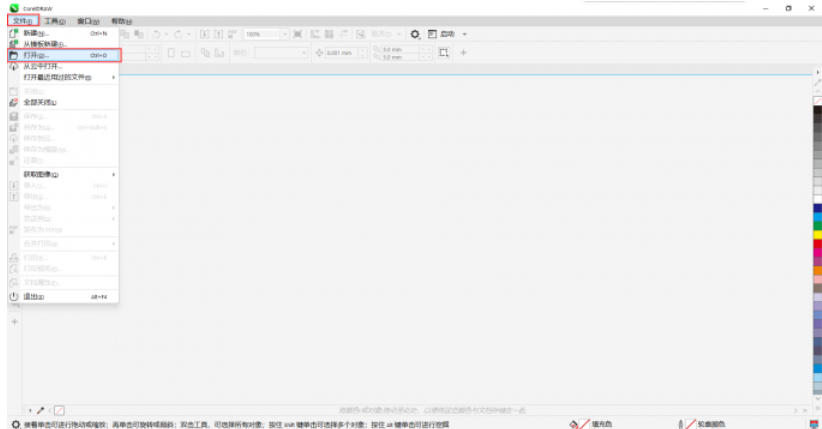822x429 pixels.
Task: Click the duplicate distance mm fields
Action: 403,53
